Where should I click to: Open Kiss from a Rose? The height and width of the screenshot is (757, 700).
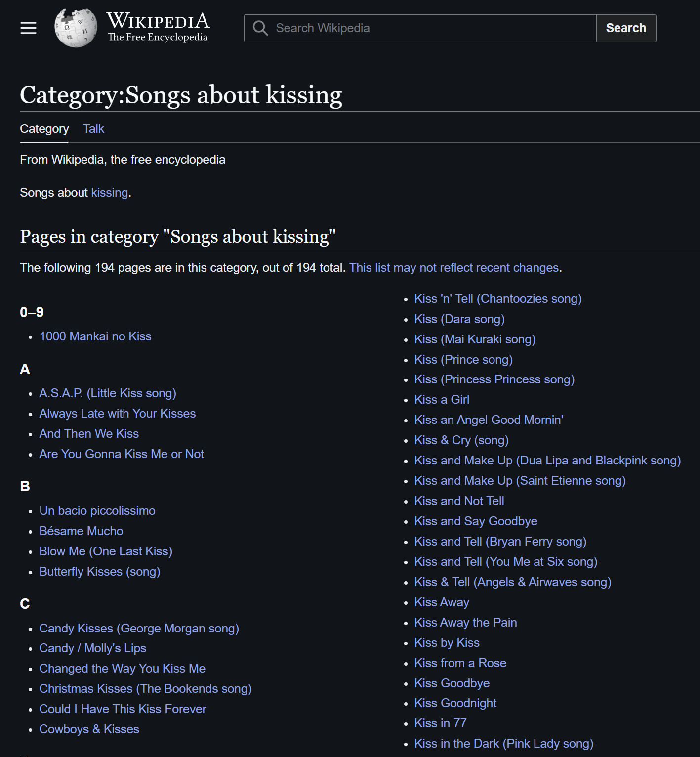click(x=460, y=663)
